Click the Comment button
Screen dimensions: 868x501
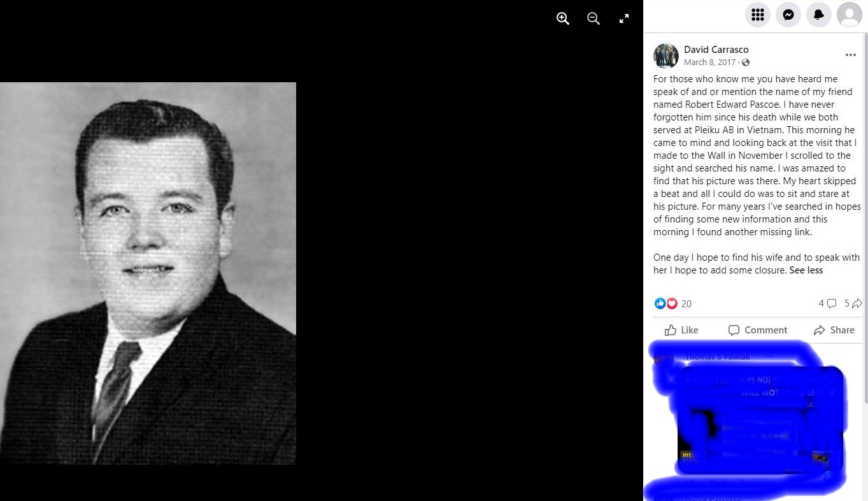click(758, 330)
